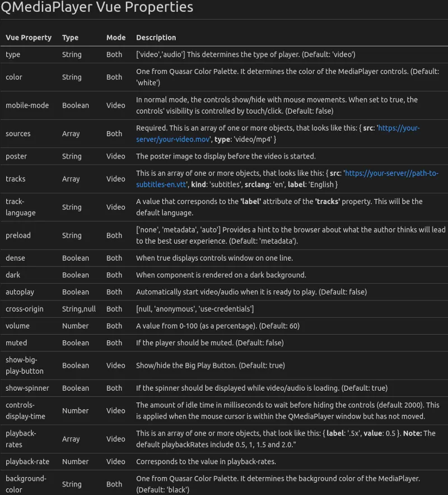Click the bold 'Note:' in playback-rates row

pyautogui.click(x=412, y=433)
